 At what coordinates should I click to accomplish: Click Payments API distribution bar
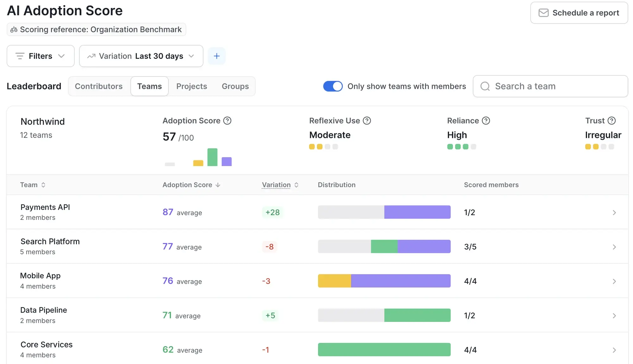coord(384,212)
